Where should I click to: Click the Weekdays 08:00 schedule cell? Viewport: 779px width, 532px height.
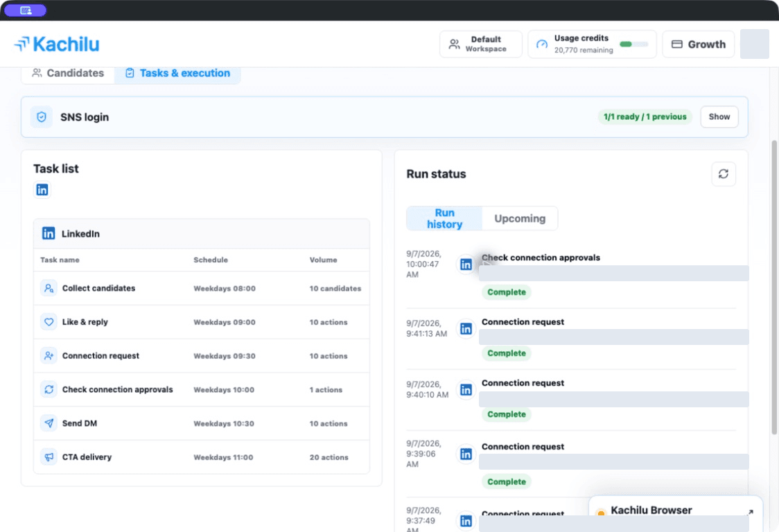[x=225, y=289]
